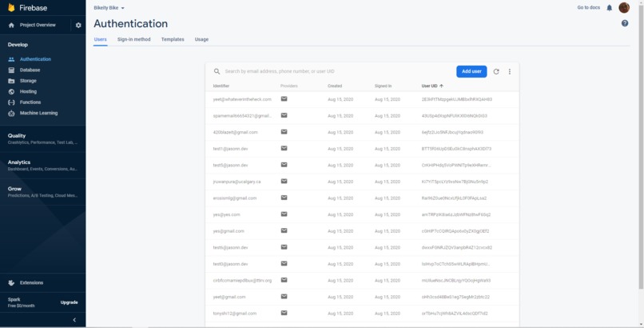Click email provider icon for tonyshi12@gmail.com
The height and width of the screenshot is (328, 644).
pos(284,313)
